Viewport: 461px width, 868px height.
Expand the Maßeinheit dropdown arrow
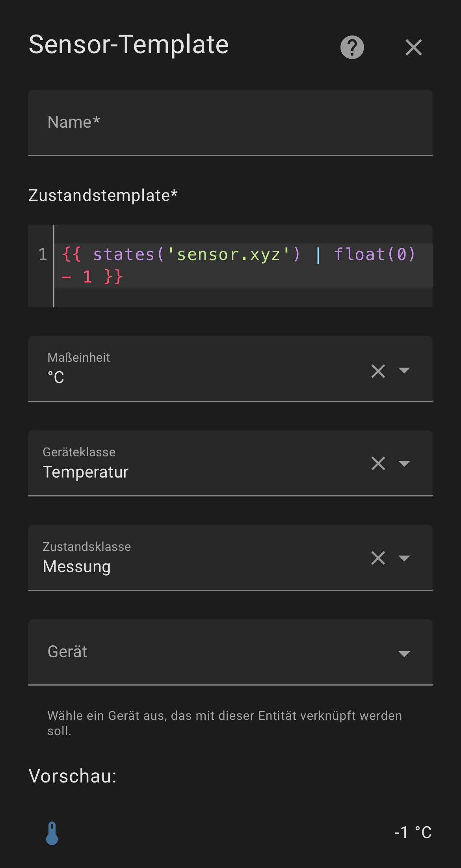404,370
